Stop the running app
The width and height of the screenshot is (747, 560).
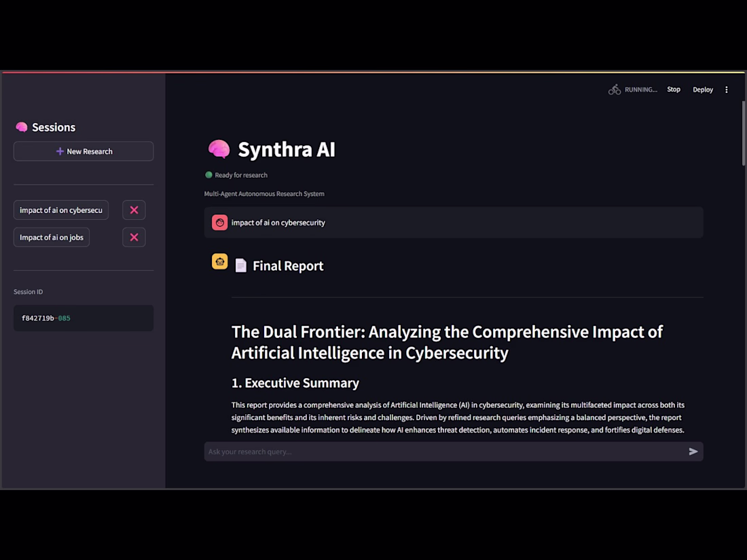(x=673, y=90)
